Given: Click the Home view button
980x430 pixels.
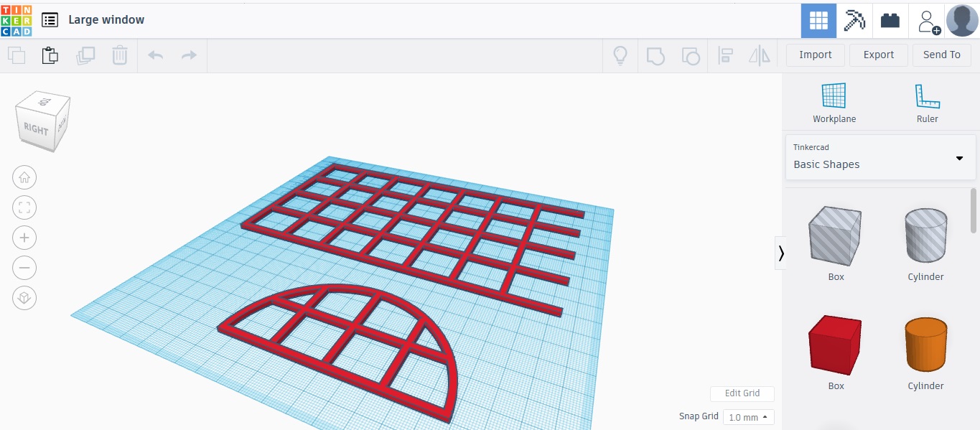Looking at the screenshot, I should click(x=24, y=177).
